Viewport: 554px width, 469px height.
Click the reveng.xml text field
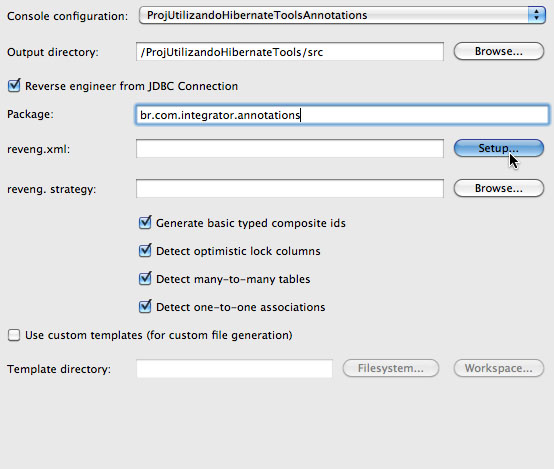coord(290,148)
